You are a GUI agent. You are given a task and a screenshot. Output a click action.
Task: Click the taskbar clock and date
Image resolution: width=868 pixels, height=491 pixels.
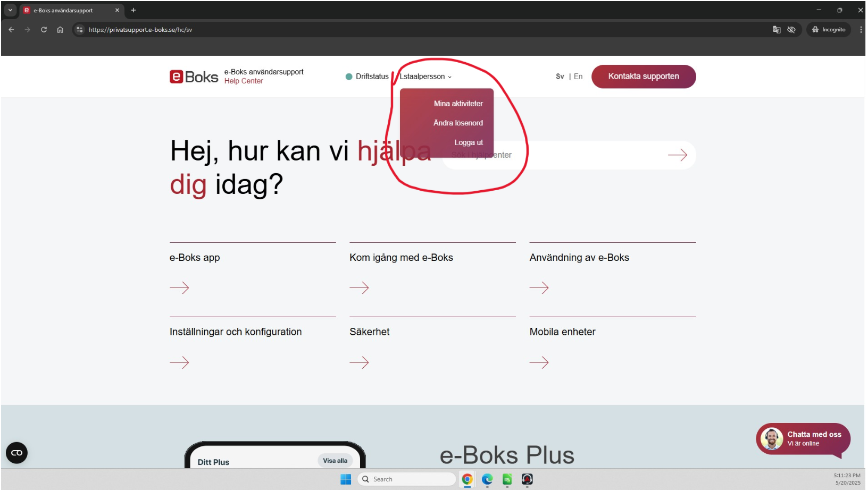coord(847,480)
